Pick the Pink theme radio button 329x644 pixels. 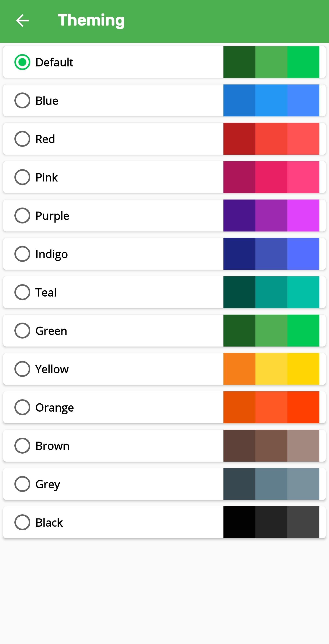coord(22,177)
